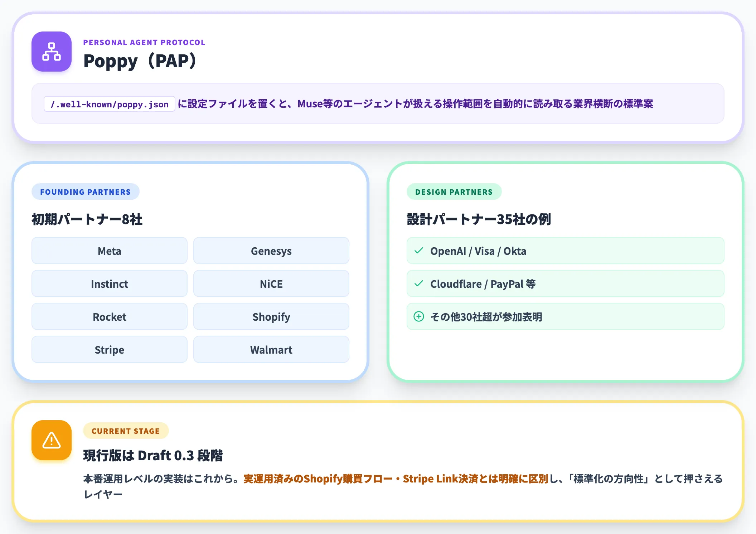The height and width of the screenshot is (534, 756).
Task: Click the /.well-known/poppy.json code chip
Action: click(110, 104)
